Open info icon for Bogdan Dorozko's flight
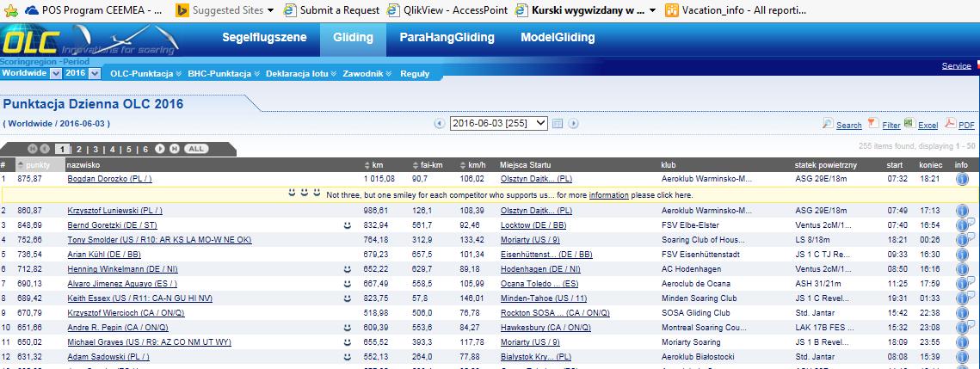980x369 pixels. [962, 179]
